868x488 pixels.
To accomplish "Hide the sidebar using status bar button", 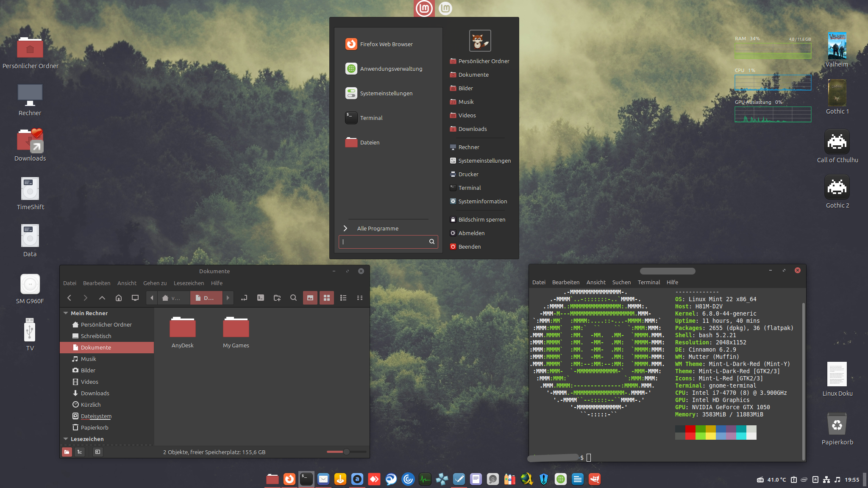I will tap(98, 452).
